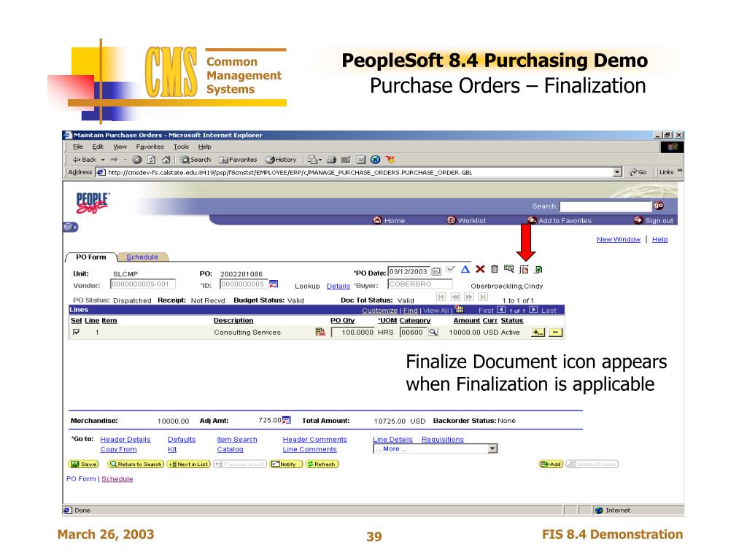Click the IE Forward arrow
747x560 pixels.
(x=115, y=160)
